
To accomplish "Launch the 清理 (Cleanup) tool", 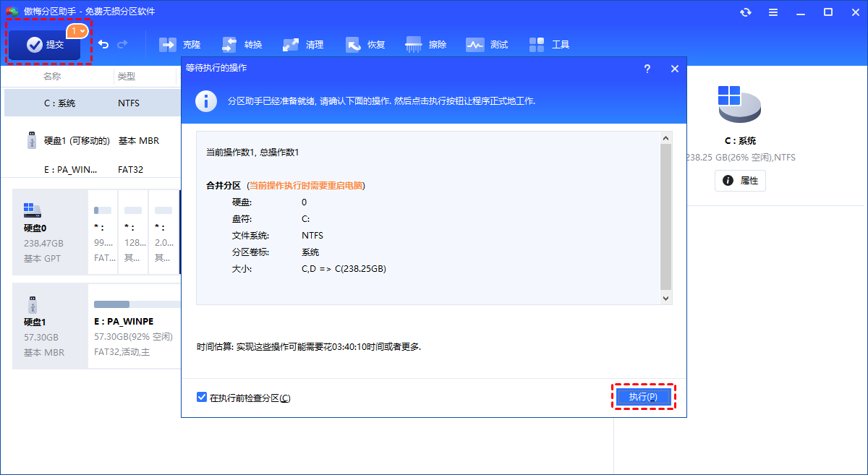I will [x=303, y=44].
